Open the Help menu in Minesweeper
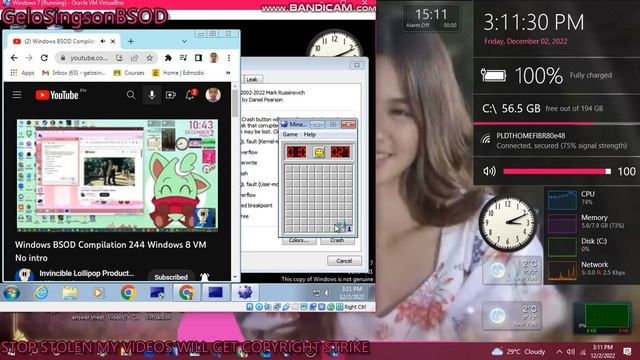Image resolution: width=640 pixels, height=360 pixels. [x=309, y=134]
